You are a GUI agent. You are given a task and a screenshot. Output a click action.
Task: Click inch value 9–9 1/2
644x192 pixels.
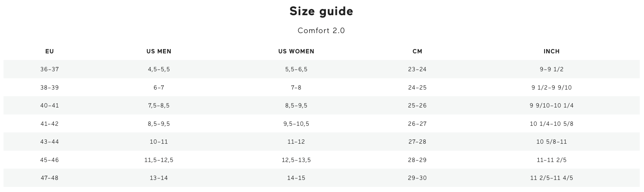click(x=552, y=69)
